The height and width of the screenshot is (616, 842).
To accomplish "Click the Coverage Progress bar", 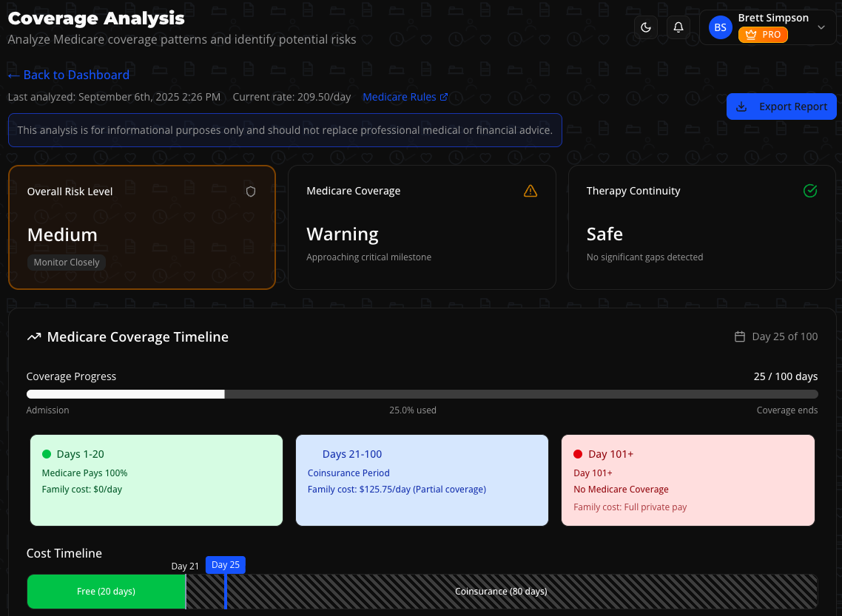I will (422, 394).
